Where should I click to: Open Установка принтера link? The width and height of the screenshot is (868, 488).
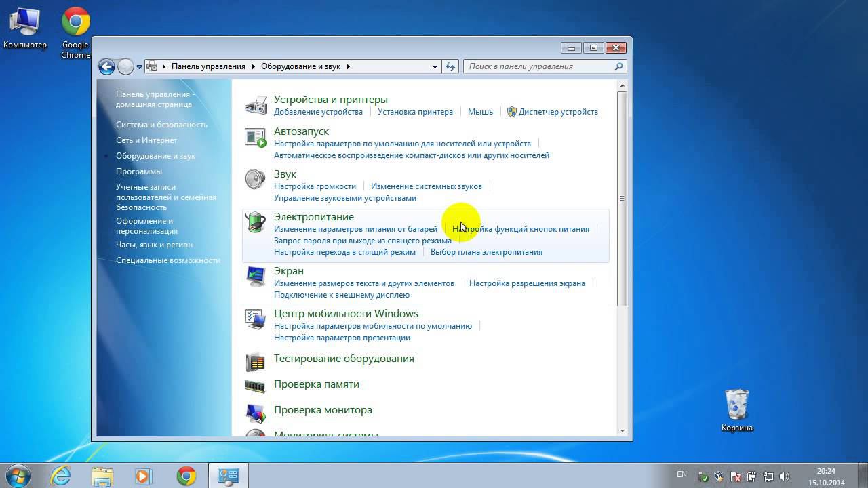pos(415,112)
